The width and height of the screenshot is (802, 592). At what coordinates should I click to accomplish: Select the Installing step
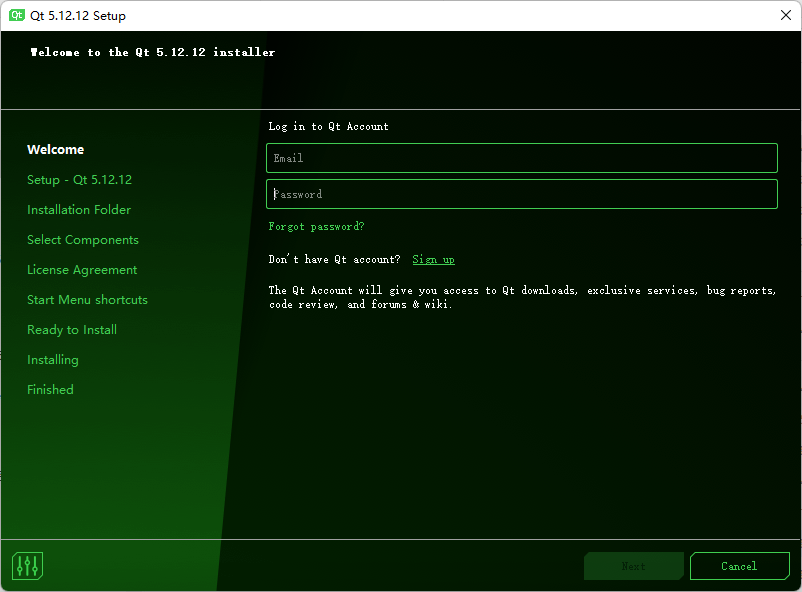click(x=53, y=359)
